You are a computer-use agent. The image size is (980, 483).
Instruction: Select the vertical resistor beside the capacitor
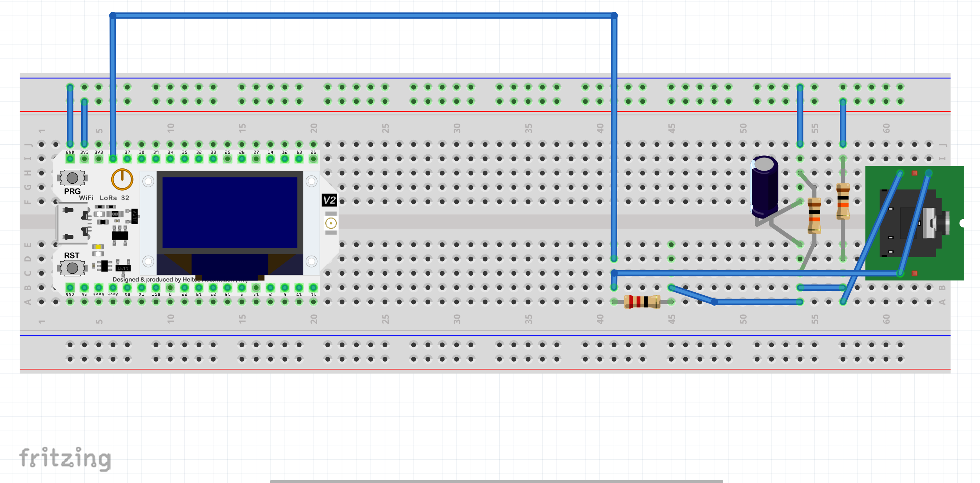[x=814, y=215]
